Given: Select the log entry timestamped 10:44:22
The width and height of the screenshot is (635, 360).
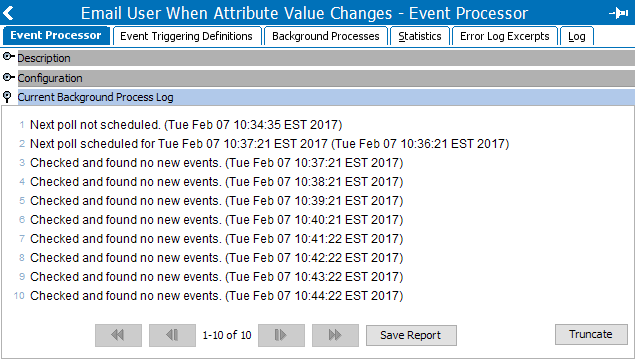Looking at the screenshot, I should (x=217, y=296).
